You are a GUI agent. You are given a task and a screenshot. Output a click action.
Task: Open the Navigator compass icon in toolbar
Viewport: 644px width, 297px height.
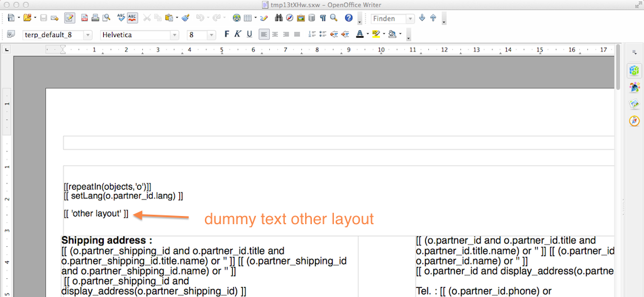click(289, 18)
